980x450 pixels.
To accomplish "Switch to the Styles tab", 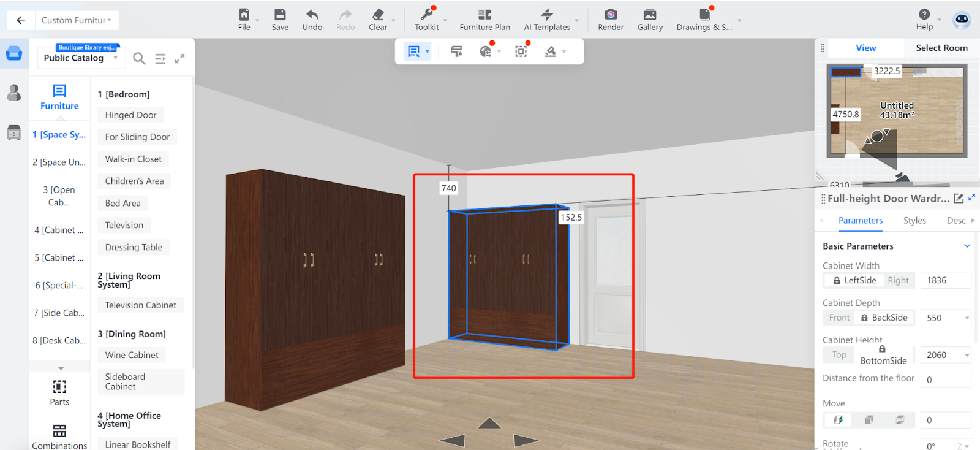I will (x=914, y=221).
